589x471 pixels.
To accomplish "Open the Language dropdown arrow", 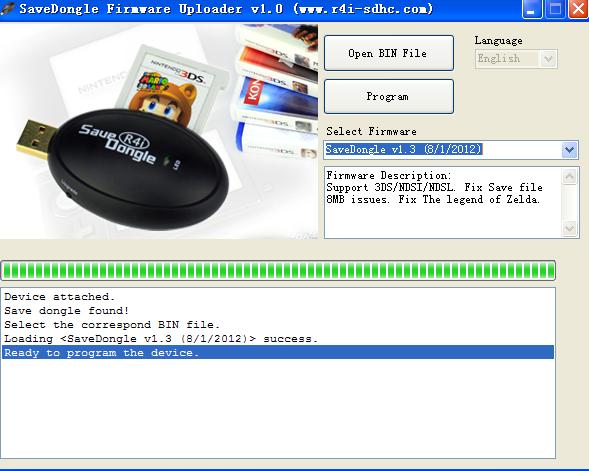I will pyautogui.click(x=548, y=59).
